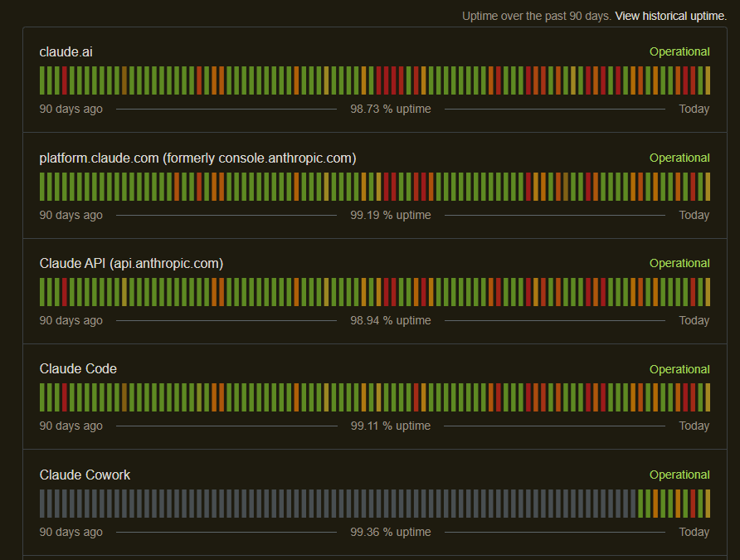The height and width of the screenshot is (560, 740).
Task: Select today's bar in the Claude Code row
Action: point(708,397)
